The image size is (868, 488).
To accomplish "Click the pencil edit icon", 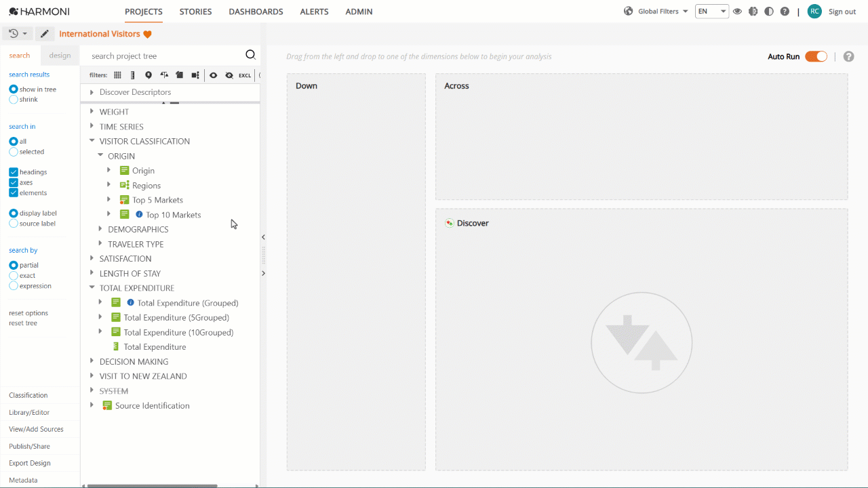I will pos(45,34).
